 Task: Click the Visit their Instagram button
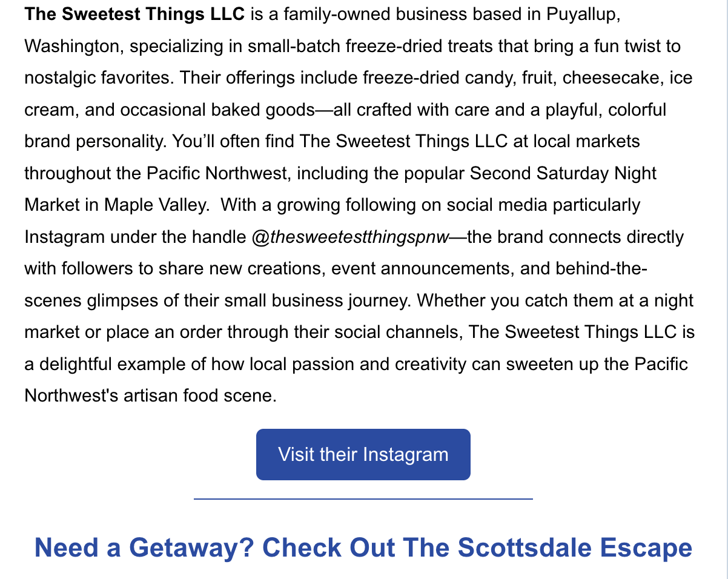click(x=363, y=454)
